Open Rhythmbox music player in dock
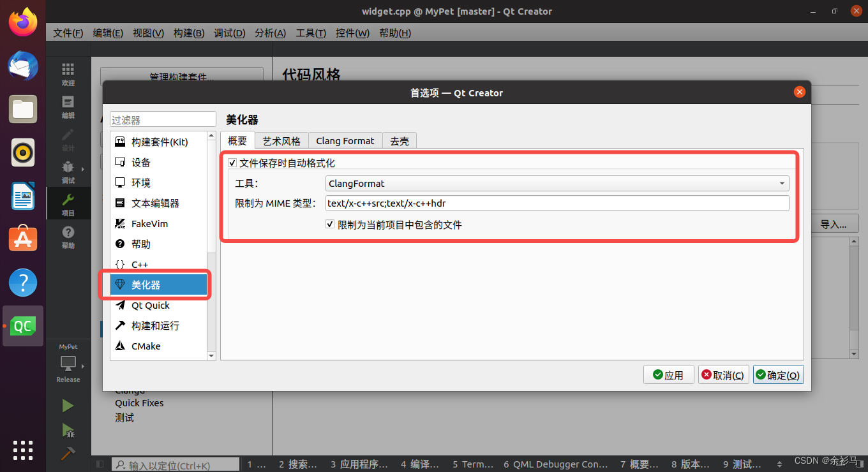This screenshot has width=868, height=472. click(23, 152)
